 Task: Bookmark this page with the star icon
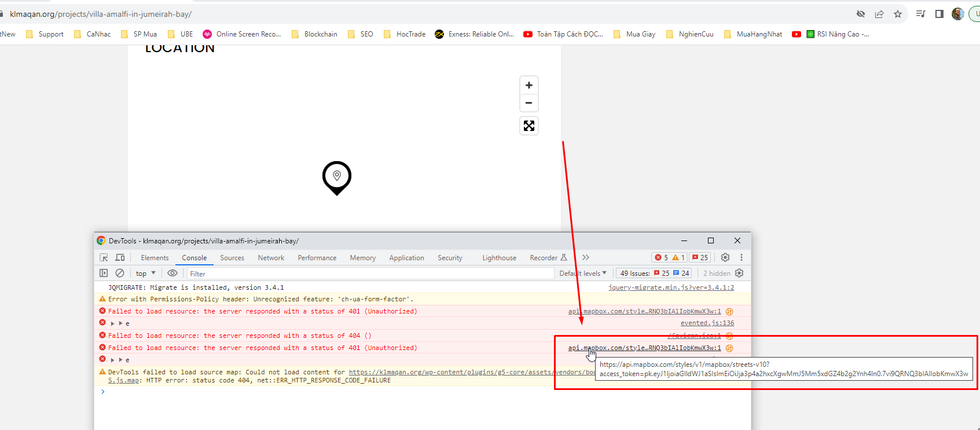[x=898, y=14]
